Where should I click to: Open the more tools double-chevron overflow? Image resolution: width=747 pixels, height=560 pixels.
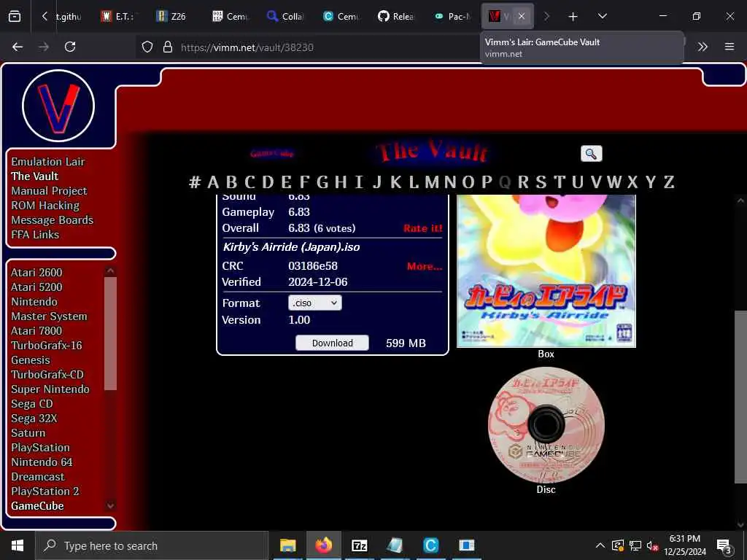tap(703, 47)
